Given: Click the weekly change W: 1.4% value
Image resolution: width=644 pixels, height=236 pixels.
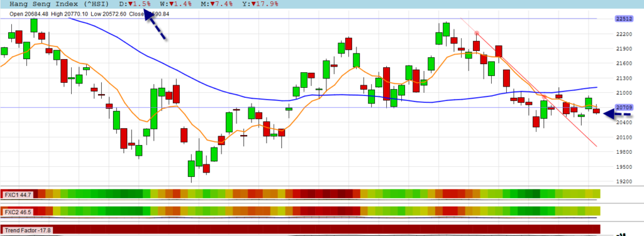Looking at the screenshot, I should coord(176,4).
